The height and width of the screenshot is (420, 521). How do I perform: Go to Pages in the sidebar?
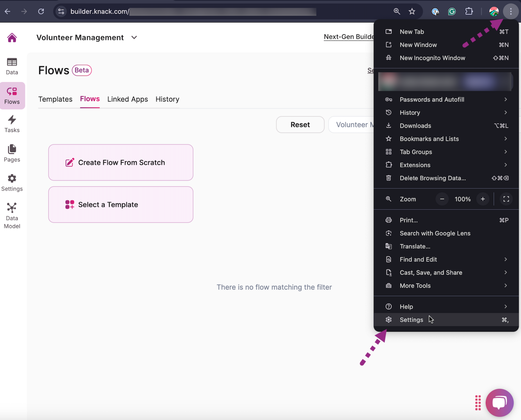click(12, 153)
